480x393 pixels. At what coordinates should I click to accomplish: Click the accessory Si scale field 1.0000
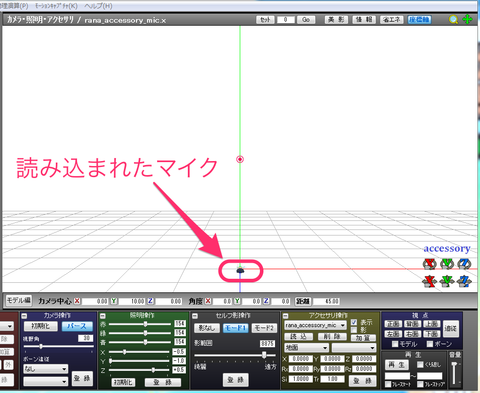click(x=300, y=379)
